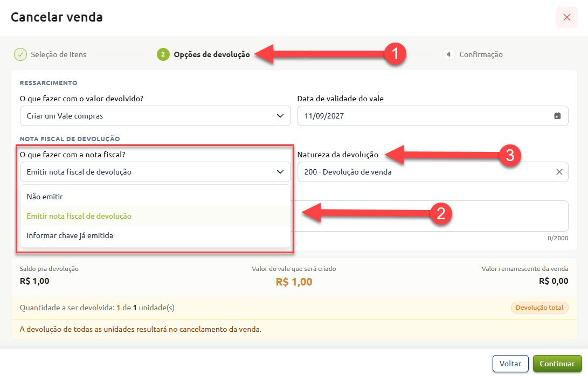Click the observations text area
The height and width of the screenshot is (376, 588).
(x=431, y=216)
